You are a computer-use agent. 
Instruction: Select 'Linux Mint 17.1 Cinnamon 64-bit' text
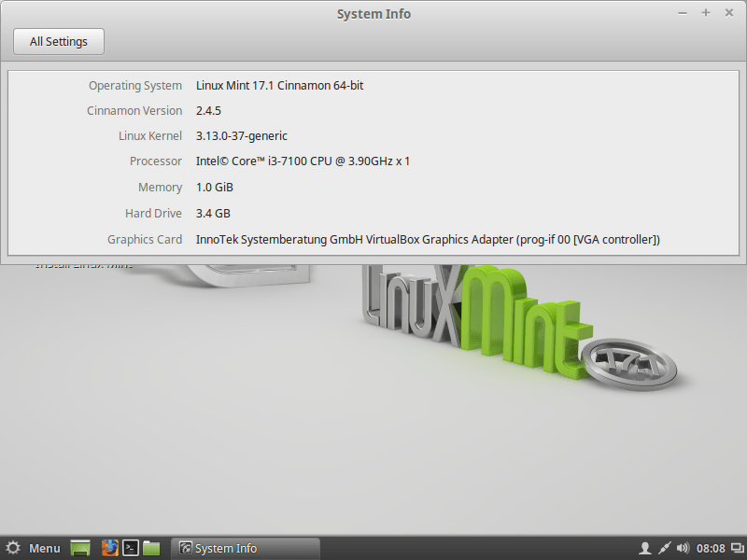coord(279,86)
